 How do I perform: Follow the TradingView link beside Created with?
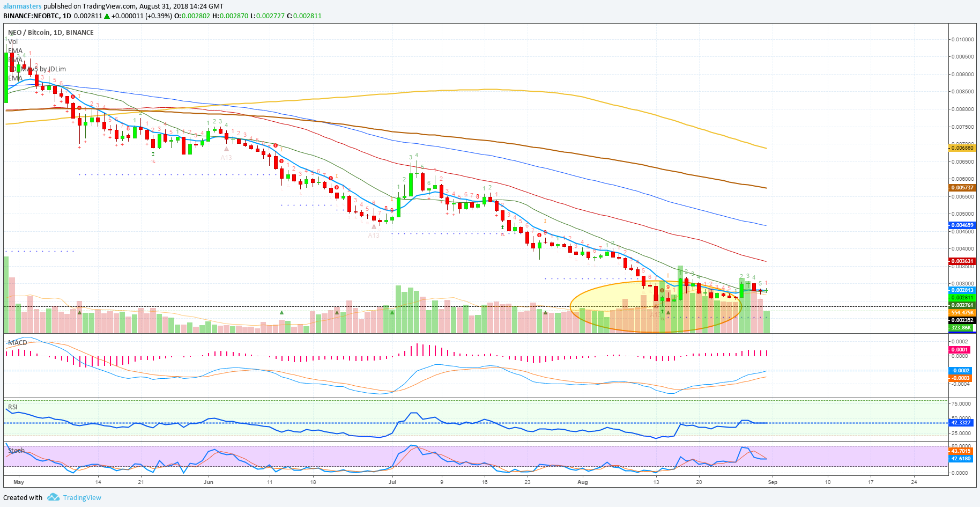click(82, 497)
